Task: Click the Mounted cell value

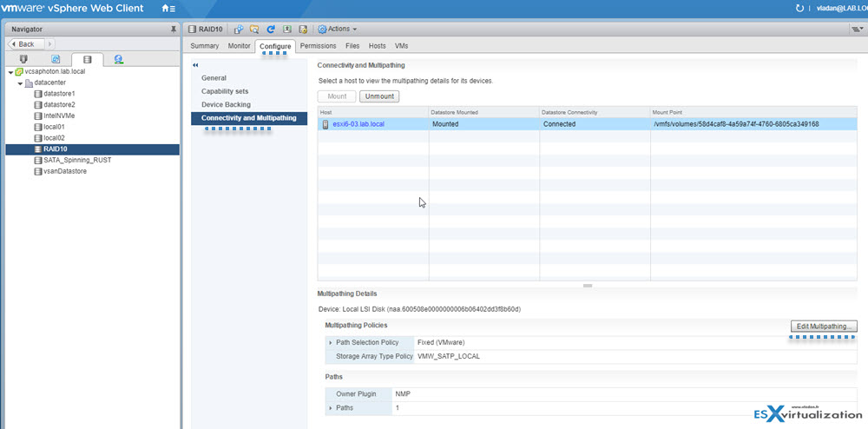Action: pyautogui.click(x=445, y=124)
